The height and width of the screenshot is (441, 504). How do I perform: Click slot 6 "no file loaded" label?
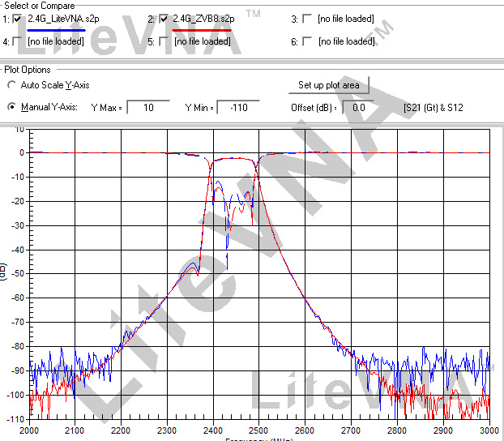(x=346, y=41)
